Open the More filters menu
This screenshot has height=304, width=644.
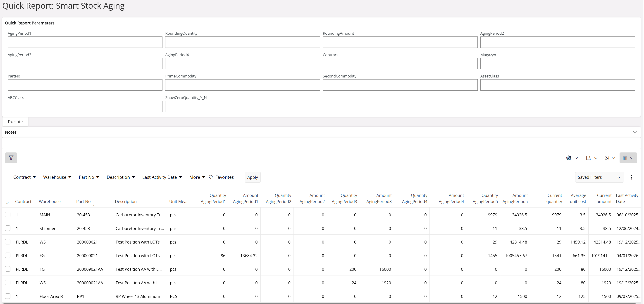pos(197,177)
